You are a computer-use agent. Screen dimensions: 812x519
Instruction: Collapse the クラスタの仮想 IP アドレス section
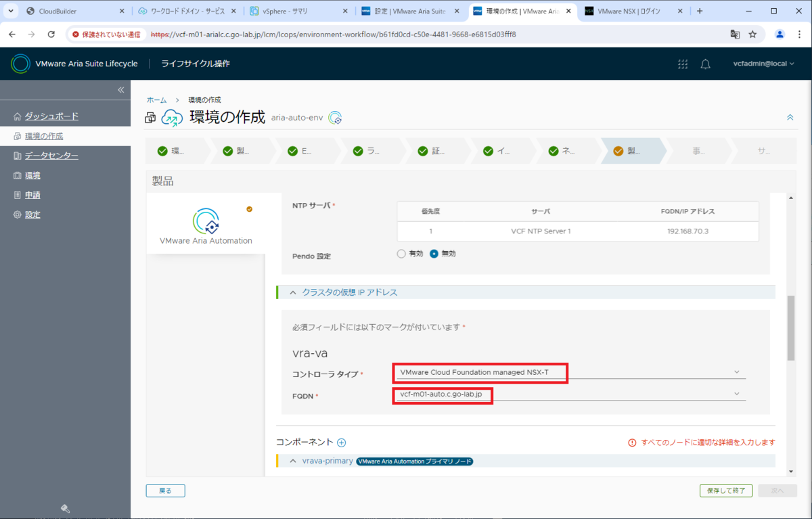click(293, 292)
